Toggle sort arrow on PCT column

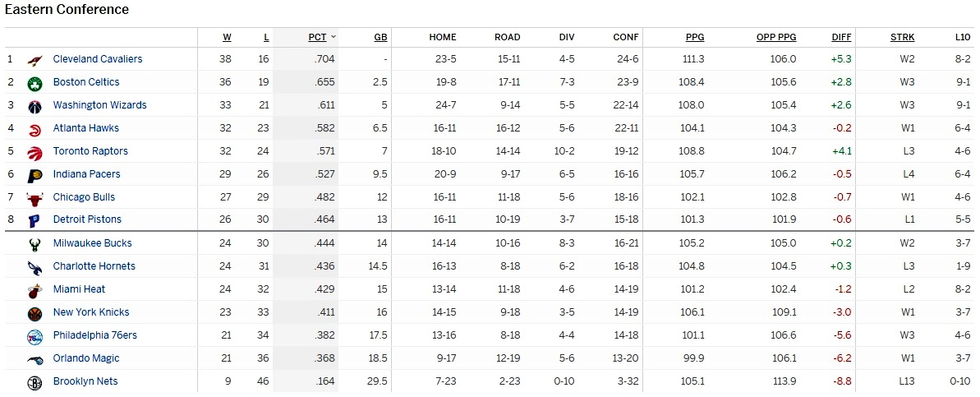333,37
